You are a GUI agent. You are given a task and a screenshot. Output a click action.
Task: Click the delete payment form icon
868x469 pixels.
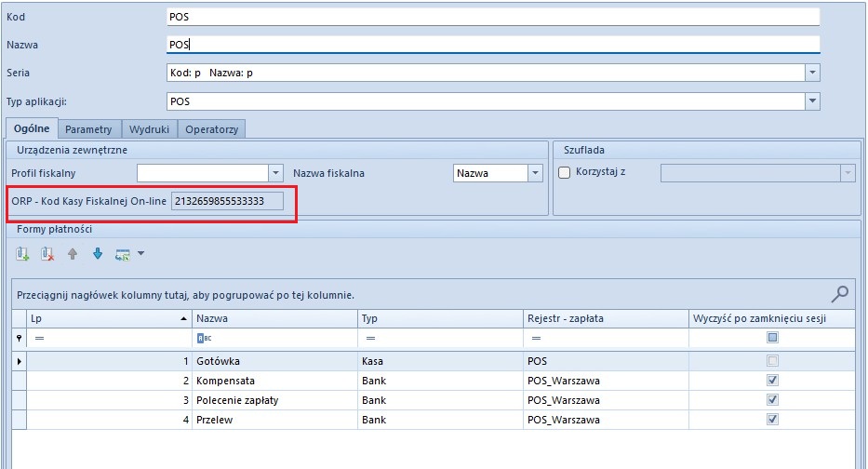pyautogui.click(x=47, y=253)
